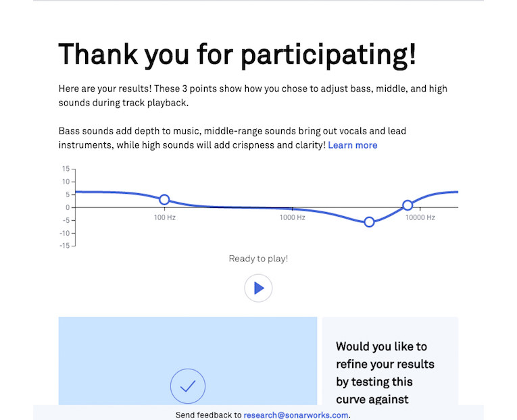Click the circled checkmark icon
The width and height of the screenshot is (517, 420).
(x=188, y=386)
